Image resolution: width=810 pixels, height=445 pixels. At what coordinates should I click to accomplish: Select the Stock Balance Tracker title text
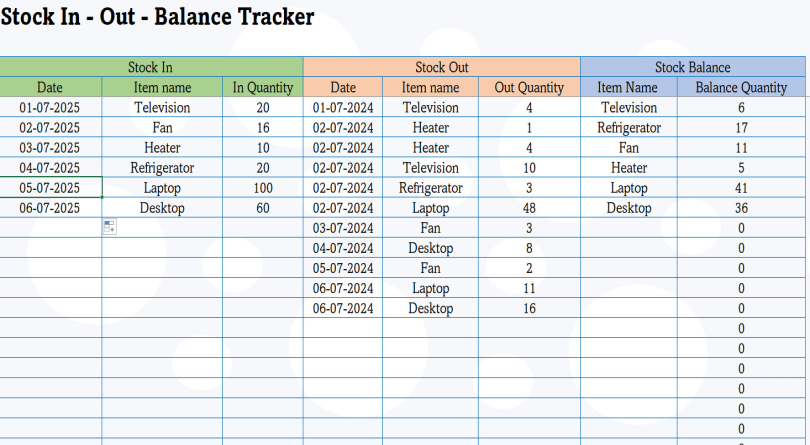pyautogui.click(x=157, y=17)
